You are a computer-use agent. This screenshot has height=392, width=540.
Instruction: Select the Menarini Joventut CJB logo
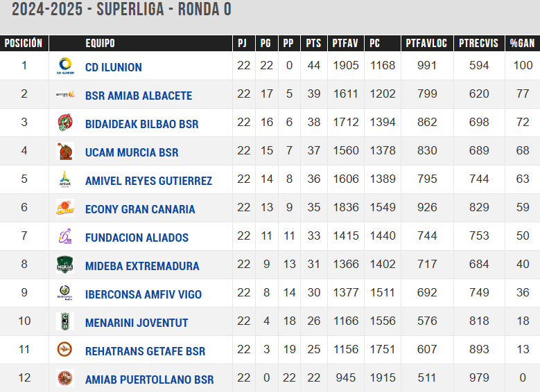tap(65, 321)
